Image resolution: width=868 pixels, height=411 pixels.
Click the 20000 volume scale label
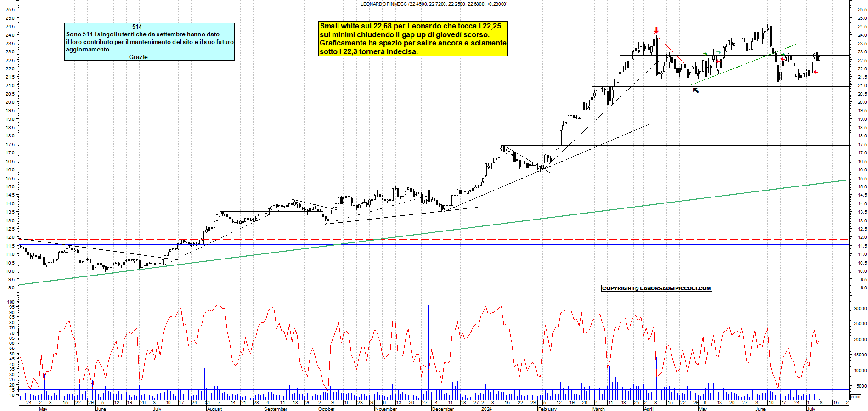860,340
